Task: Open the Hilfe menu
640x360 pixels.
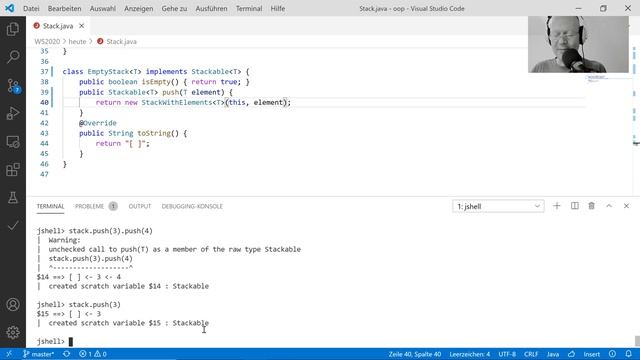Action: pyautogui.click(x=278, y=8)
